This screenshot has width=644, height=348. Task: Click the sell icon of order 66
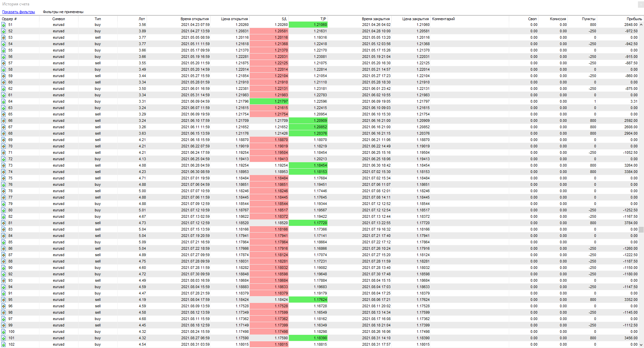coord(3,120)
